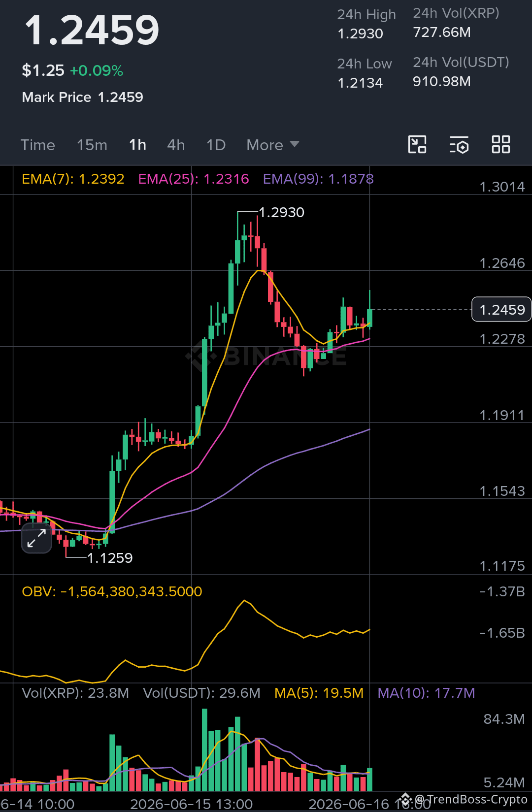Click the EMA(99): 1.1878 indicator label
This screenshot has width=532, height=812.
[318, 179]
